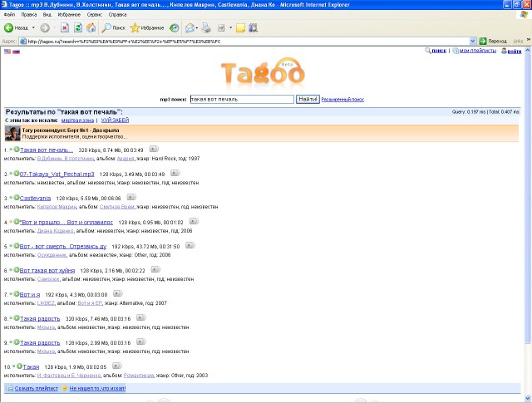
Task: Open the Вид menu
Action: pos(47,15)
